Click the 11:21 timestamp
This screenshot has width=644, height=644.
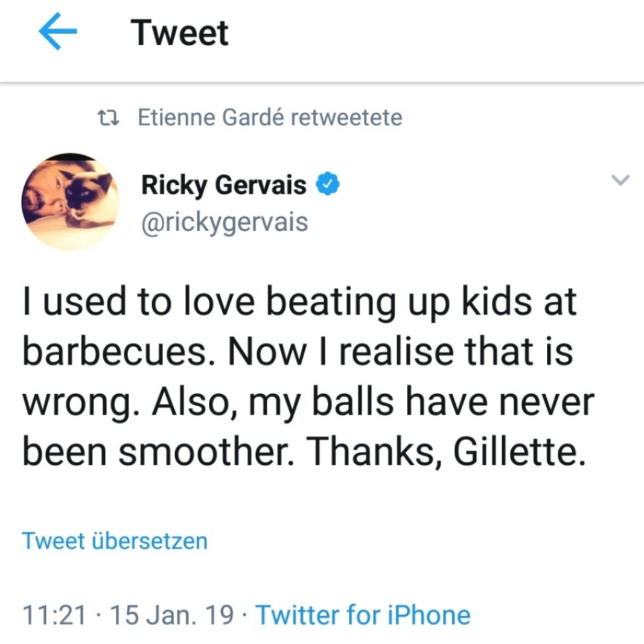point(54,615)
